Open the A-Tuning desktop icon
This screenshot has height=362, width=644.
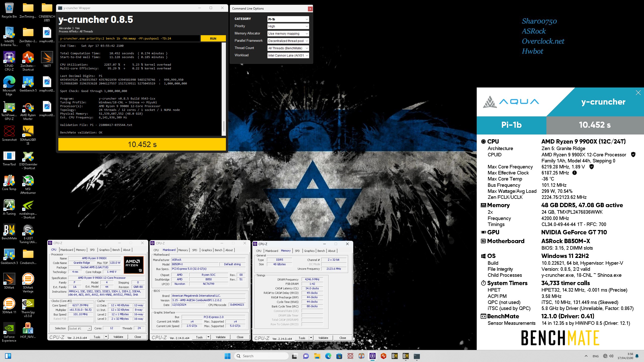[x=9, y=207]
